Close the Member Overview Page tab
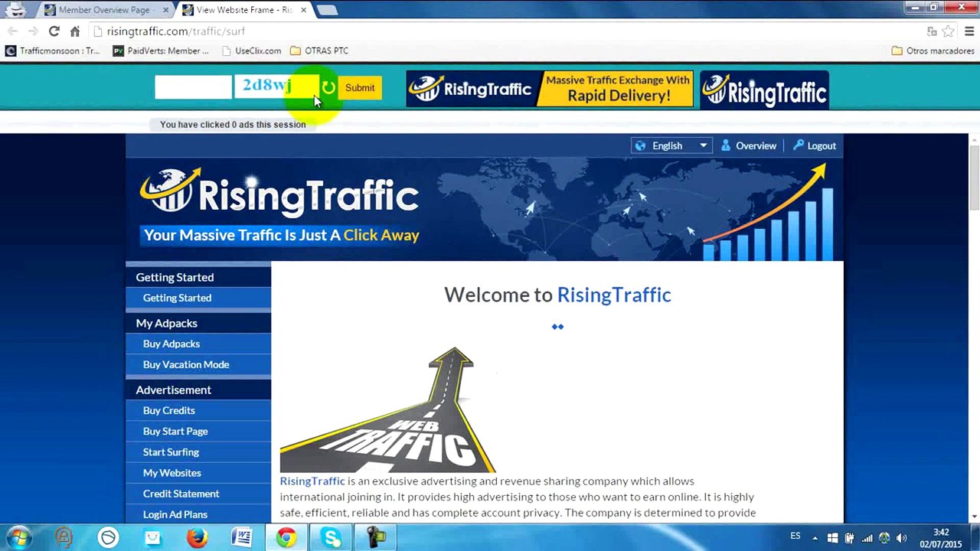The image size is (980, 551). coord(165,10)
